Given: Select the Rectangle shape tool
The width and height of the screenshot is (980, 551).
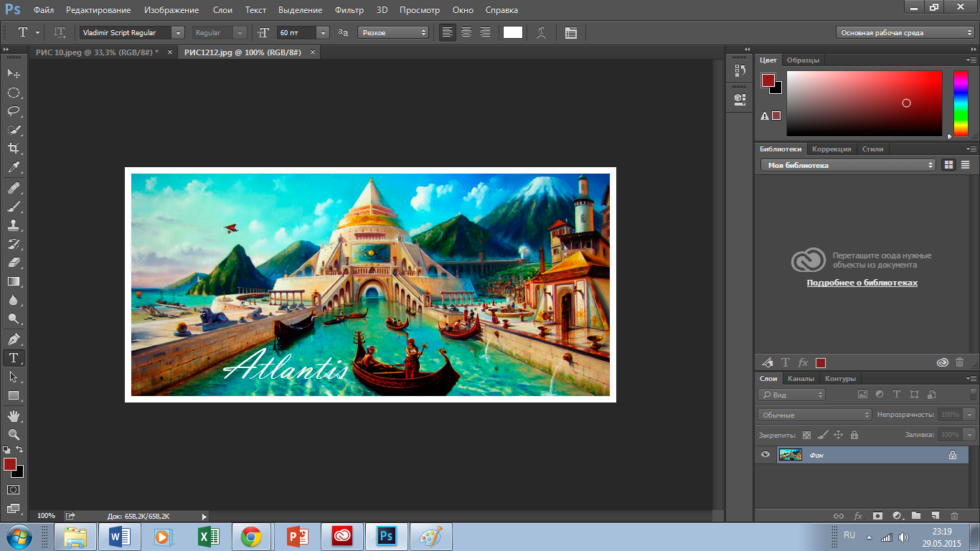Looking at the screenshot, I should click(14, 395).
